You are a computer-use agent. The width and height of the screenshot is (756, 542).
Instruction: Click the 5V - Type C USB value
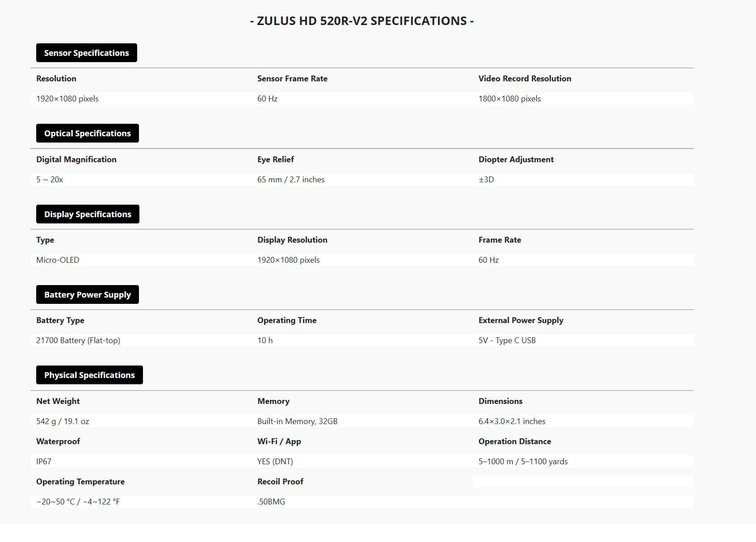tap(507, 340)
